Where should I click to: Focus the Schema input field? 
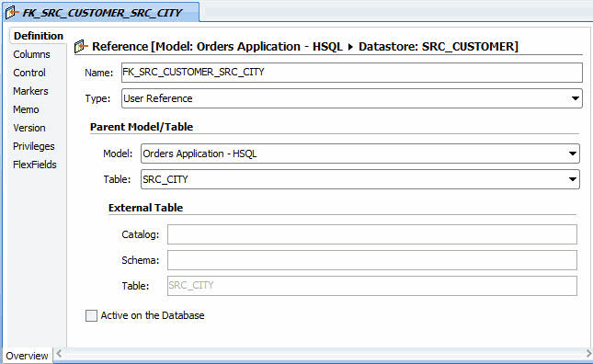(372, 260)
